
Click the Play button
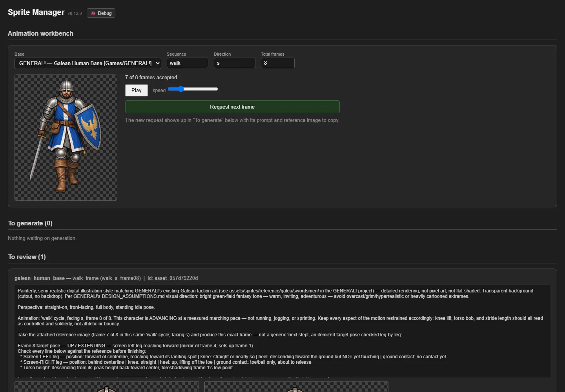137,91
